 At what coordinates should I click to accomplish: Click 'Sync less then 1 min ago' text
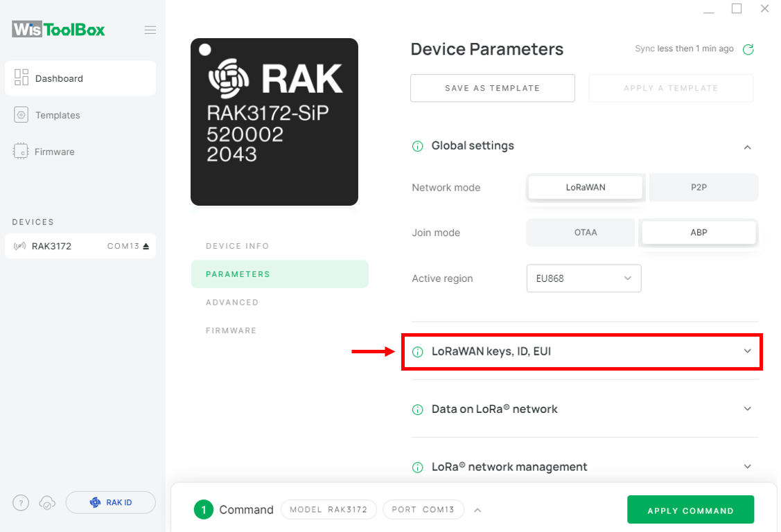click(684, 48)
